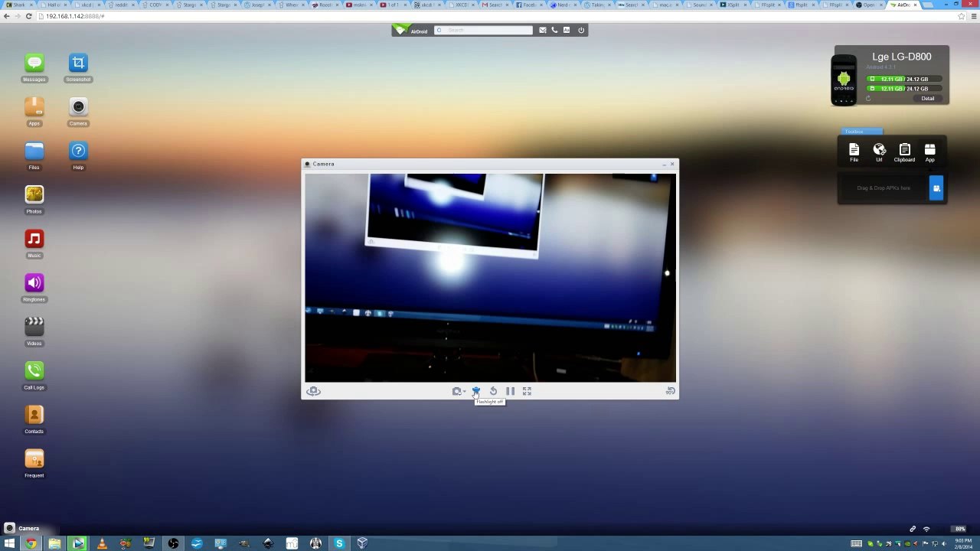Viewport: 980px width, 551px height.
Task: Enter fullscreen camera view
Action: coord(527,391)
